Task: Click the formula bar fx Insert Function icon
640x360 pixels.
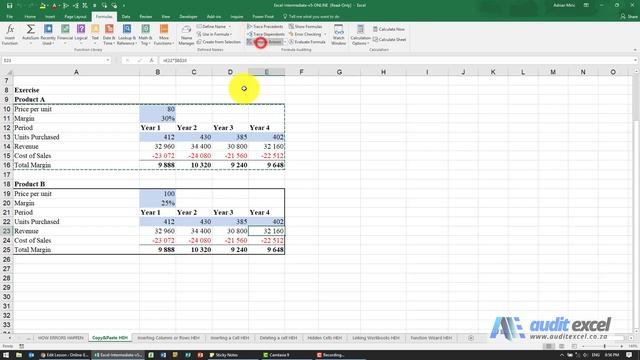Action: point(151,60)
